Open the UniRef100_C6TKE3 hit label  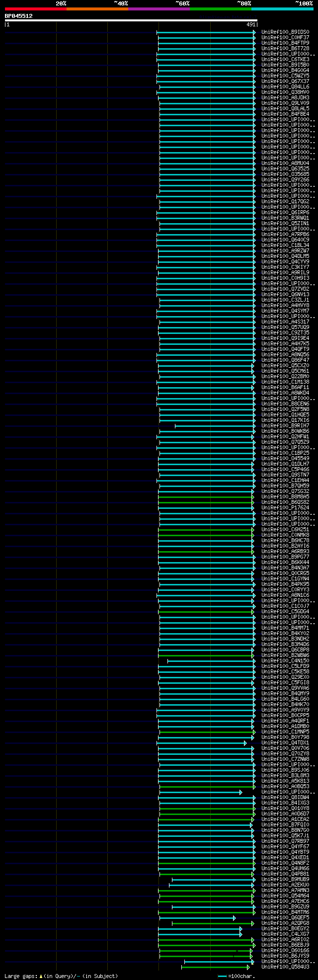[285, 60]
